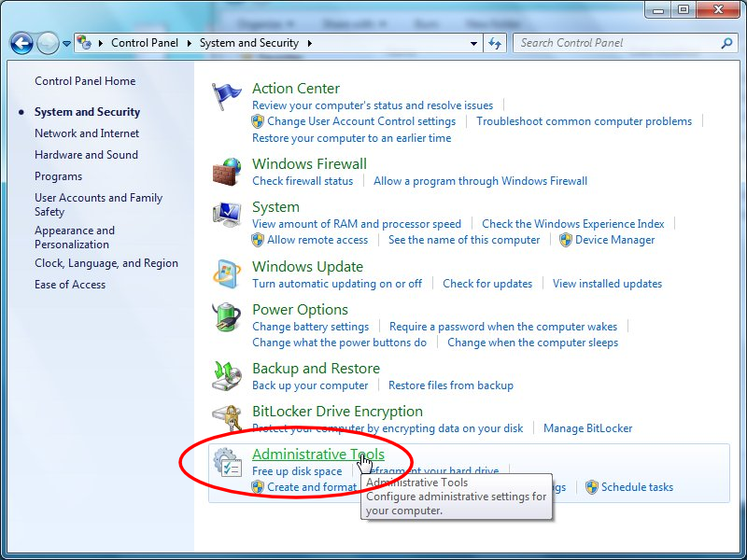The height and width of the screenshot is (560, 747).
Task: Open the Control Panel breadcrumb dropdown arrow
Action: pos(190,43)
